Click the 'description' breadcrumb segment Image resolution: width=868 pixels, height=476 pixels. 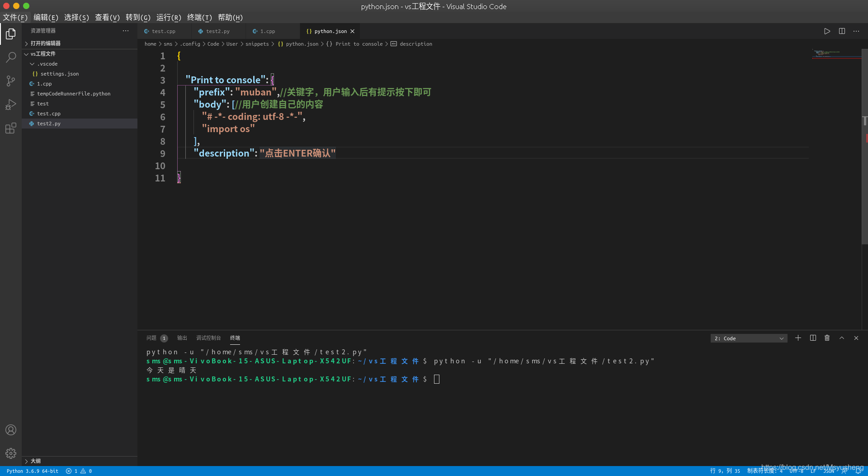point(416,44)
